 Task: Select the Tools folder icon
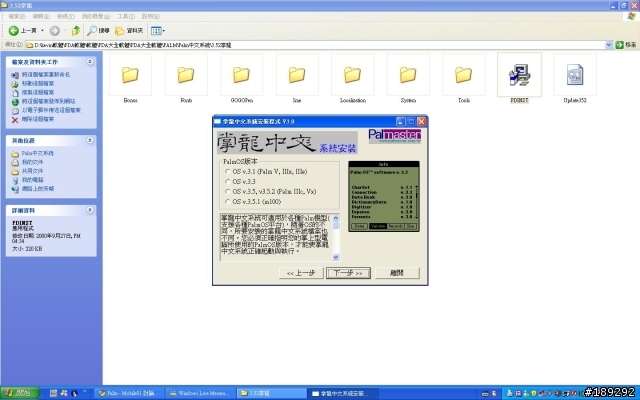click(x=463, y=75)
